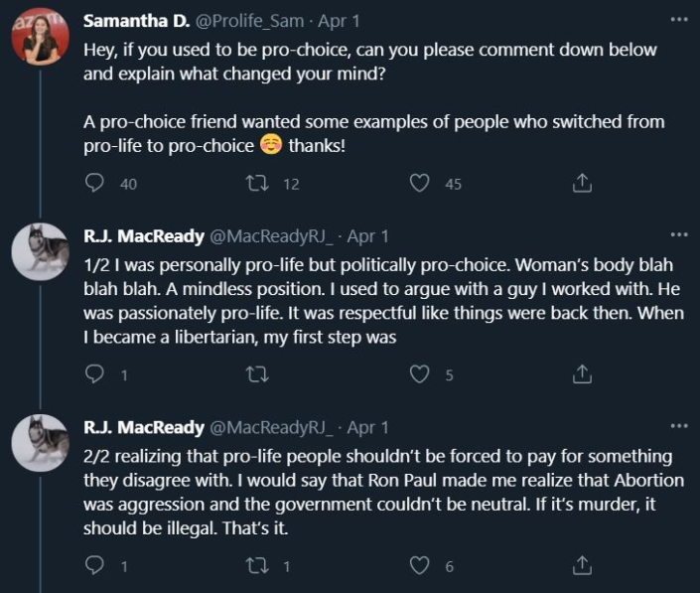
Task: Reply to MacReady's 1/2 tweet
Action: point(95,373)
